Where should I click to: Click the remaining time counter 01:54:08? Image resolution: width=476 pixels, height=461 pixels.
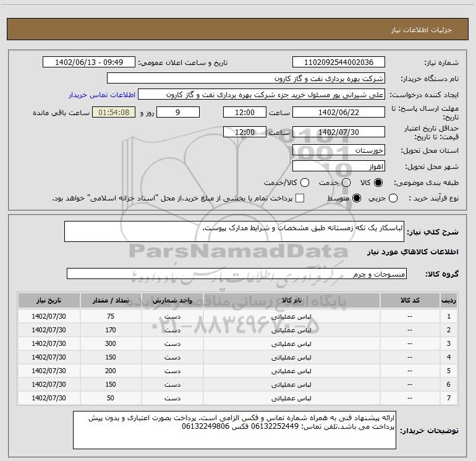coord(114,113)
